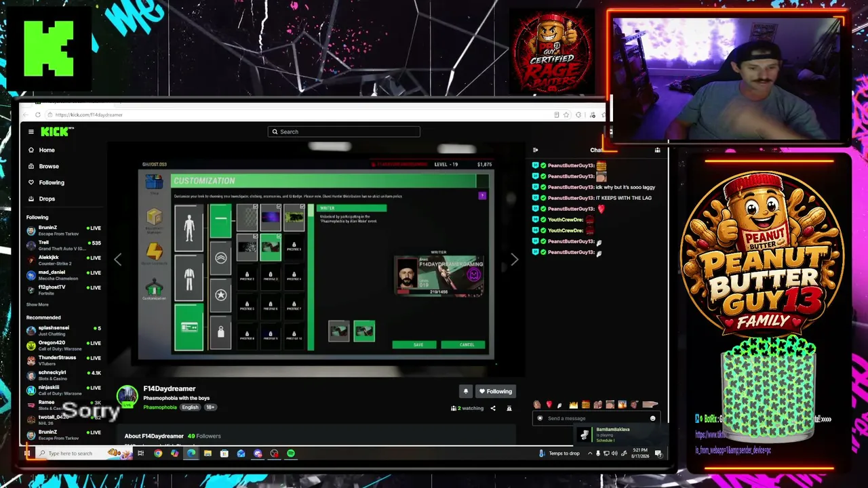Viewport: 868px width, 488px height.
Task: Open Trell's Grand Theft Auto V stream
Action: (x=64, y=245)
